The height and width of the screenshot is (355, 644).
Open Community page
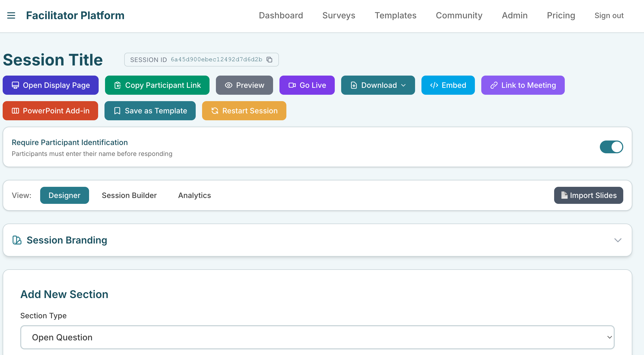click(x=459, y=15)
